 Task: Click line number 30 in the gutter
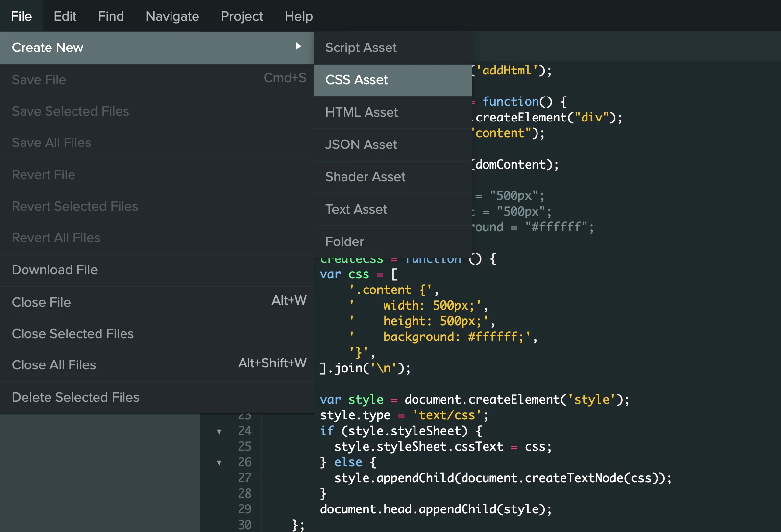pyautogui.click(x=244, y=525)
